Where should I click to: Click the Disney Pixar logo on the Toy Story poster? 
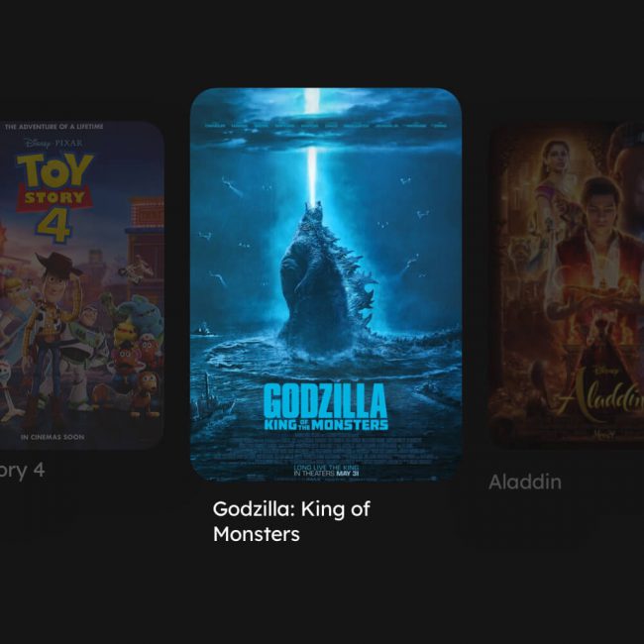tap(54, 144)
